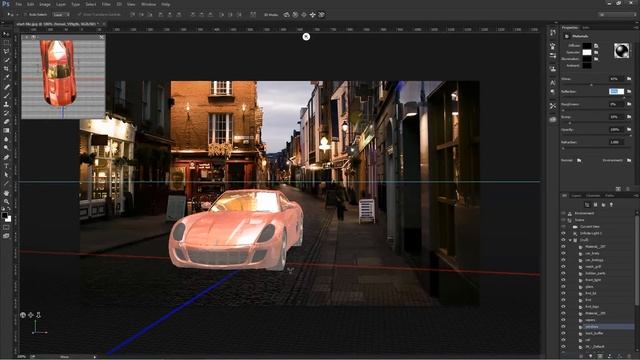This screenshot has height=360, width=640.
Task: Click the Rotate 3D object mode icon
Action: (286, 15)
